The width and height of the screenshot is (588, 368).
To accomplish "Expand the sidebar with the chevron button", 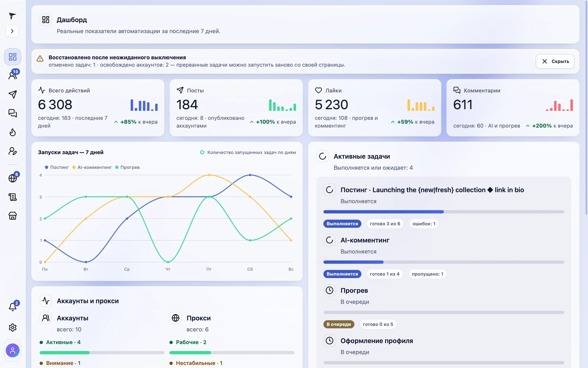I will pyautogui.click(x=12, y=31).
